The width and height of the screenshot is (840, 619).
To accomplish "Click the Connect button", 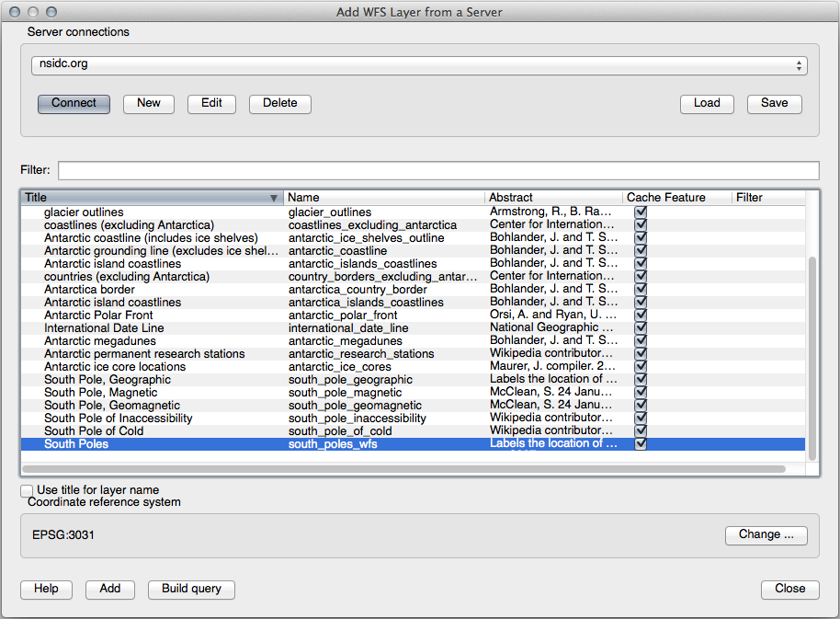I will point(74,104).
